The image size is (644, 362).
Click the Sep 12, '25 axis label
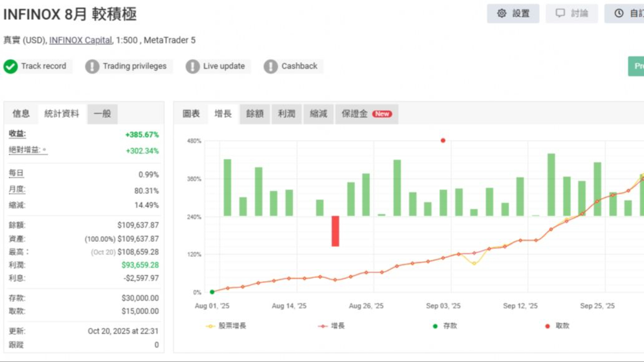tap(520, 306)
